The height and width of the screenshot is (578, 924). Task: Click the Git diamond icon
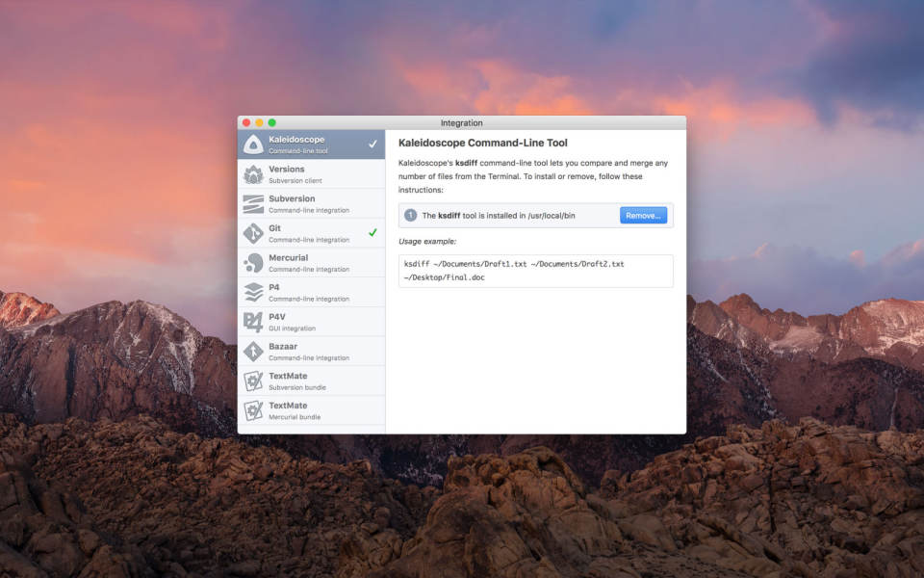pyautogui.click(x=253, y=233)
